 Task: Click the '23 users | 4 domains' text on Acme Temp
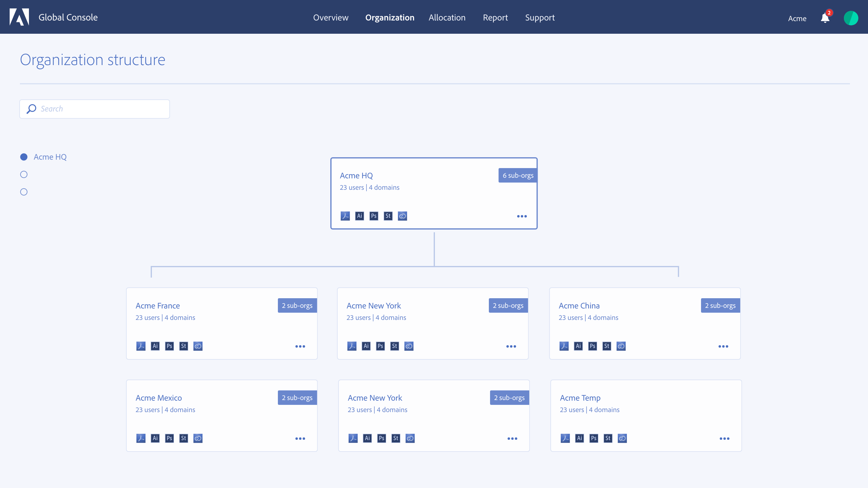tap(590, 410)
